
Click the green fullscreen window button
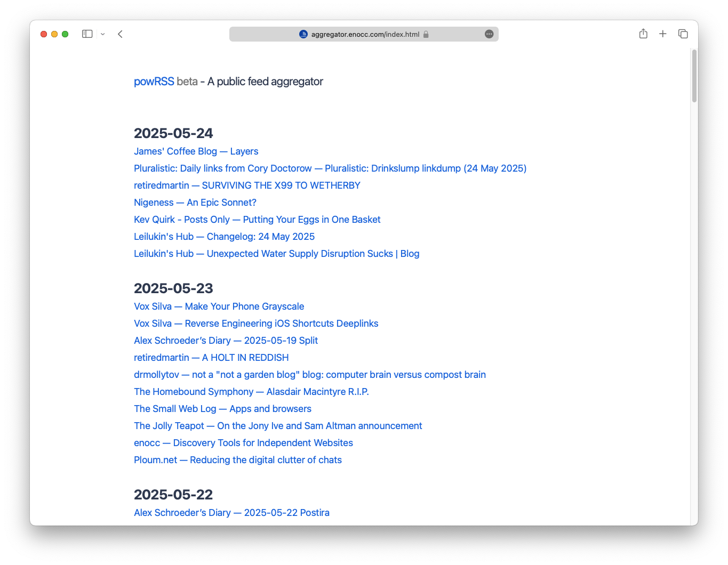coord(65,34)
